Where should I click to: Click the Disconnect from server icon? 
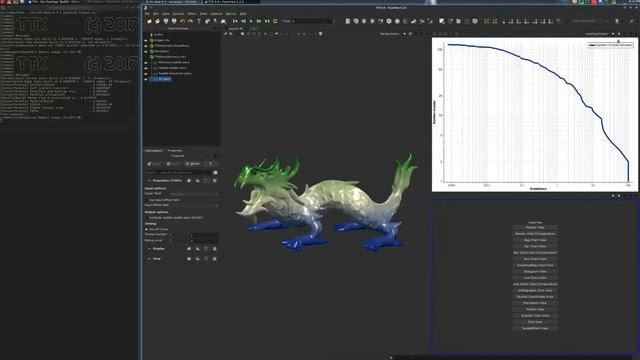[x=174, y=21]
